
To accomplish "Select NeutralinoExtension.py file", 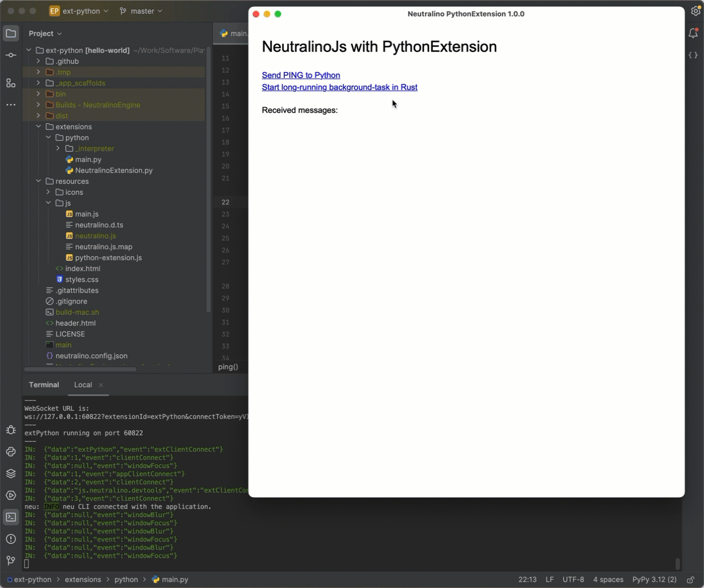I will pos(109,170).
